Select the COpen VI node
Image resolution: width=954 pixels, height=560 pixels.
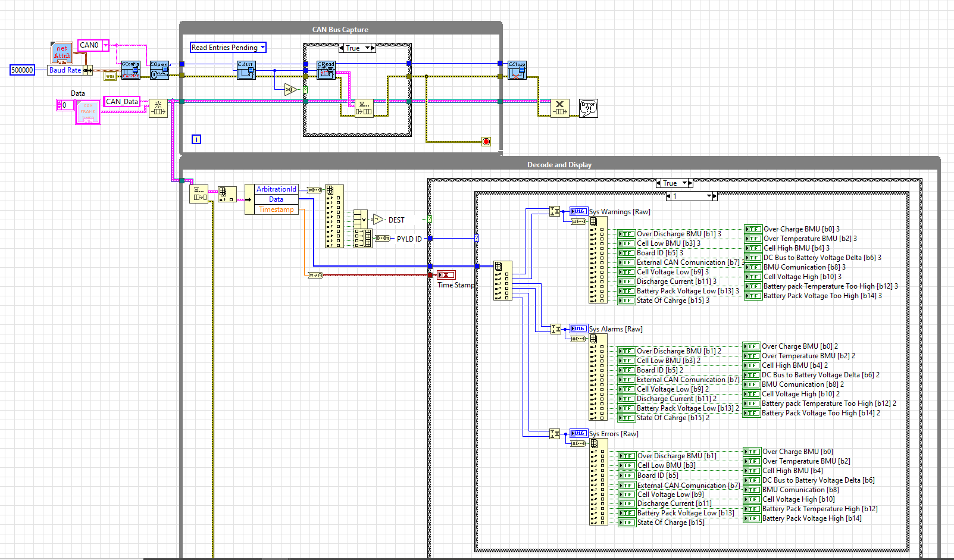pos(159,70)
